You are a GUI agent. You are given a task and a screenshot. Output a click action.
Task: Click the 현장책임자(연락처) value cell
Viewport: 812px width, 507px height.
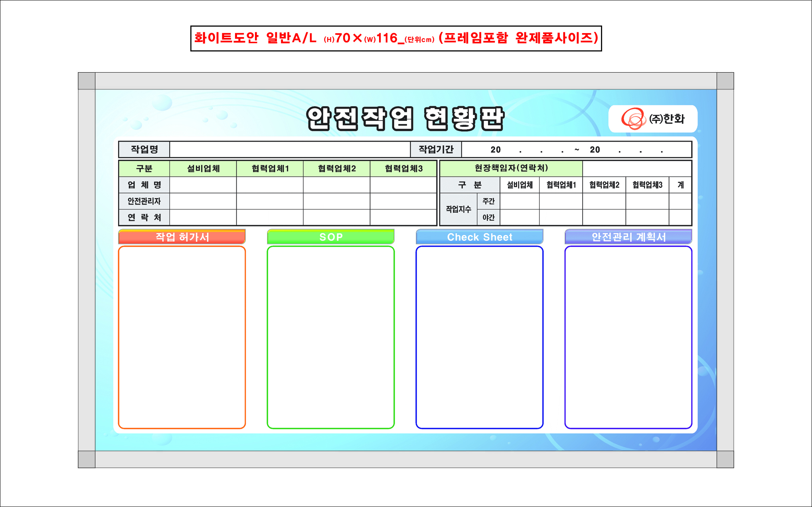click(637, 168)
